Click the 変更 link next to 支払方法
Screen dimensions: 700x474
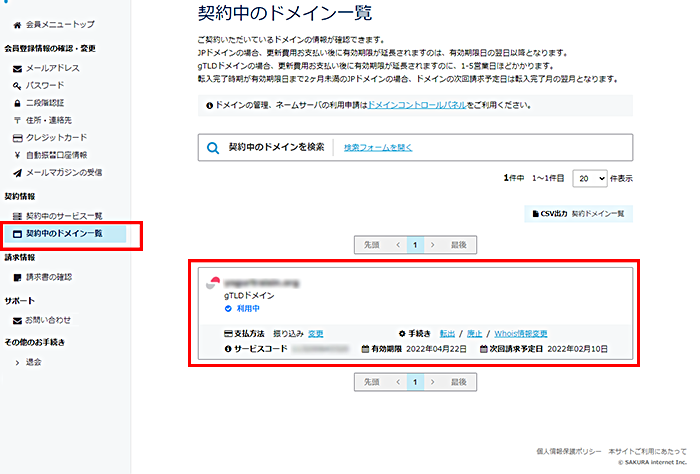pos(316,334)
